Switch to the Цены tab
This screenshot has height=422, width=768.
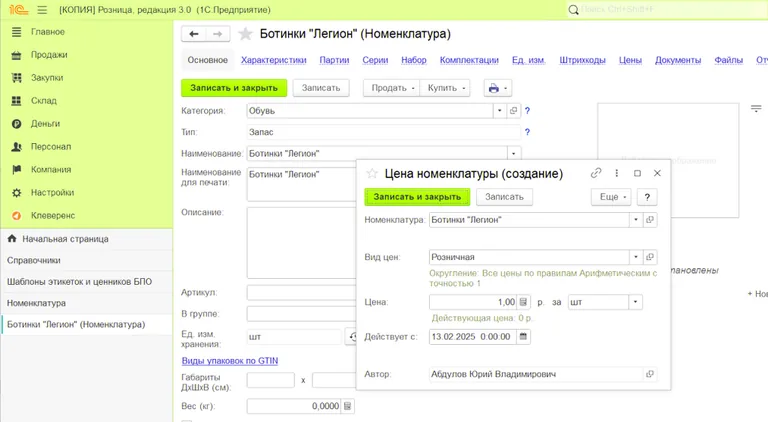[x=630, y=60]
